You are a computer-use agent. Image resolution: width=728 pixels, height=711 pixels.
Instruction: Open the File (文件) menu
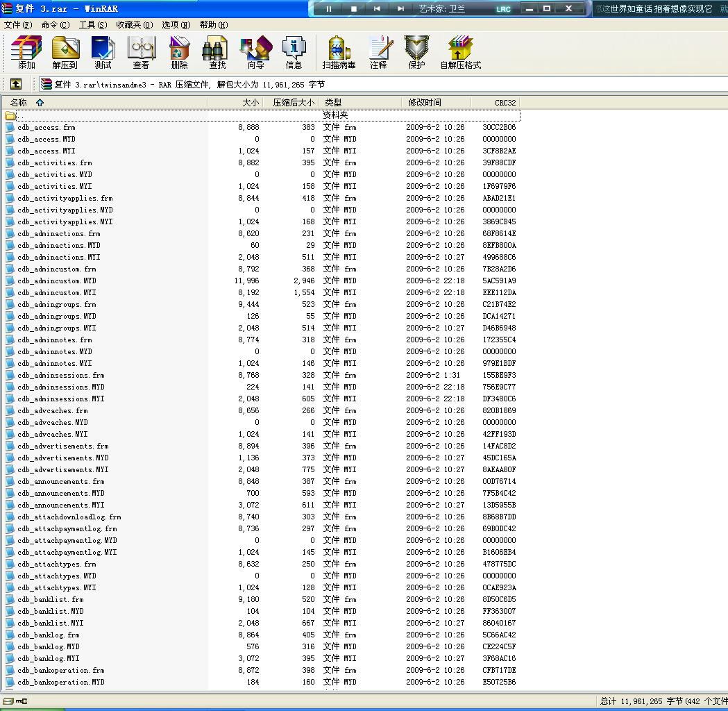click(x=18, y=24)
